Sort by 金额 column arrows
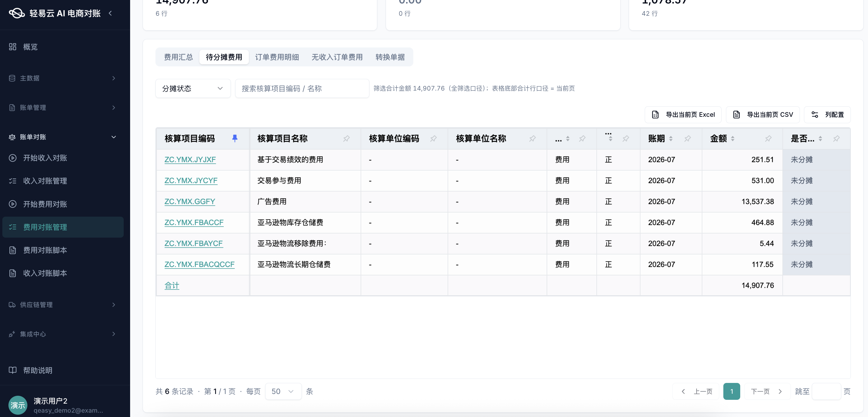This screenshot has width=868, height=417. [x=733, y=139]
